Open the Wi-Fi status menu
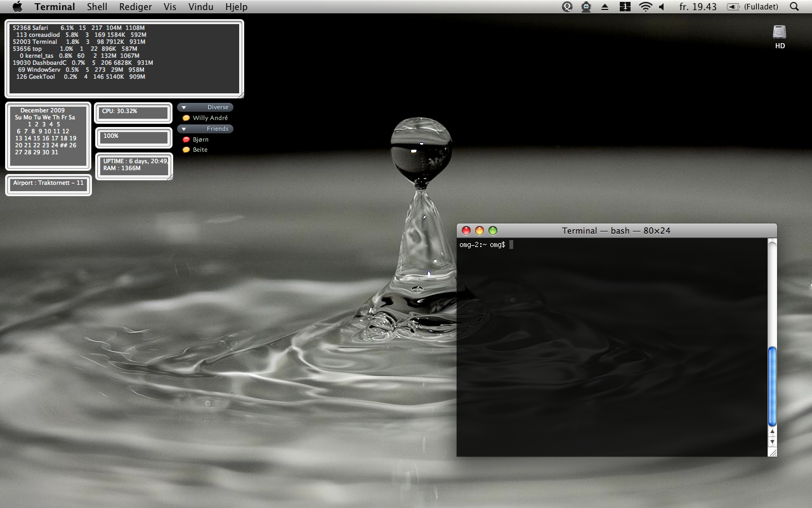Screen dimensions: 812x508 [646, 7]
